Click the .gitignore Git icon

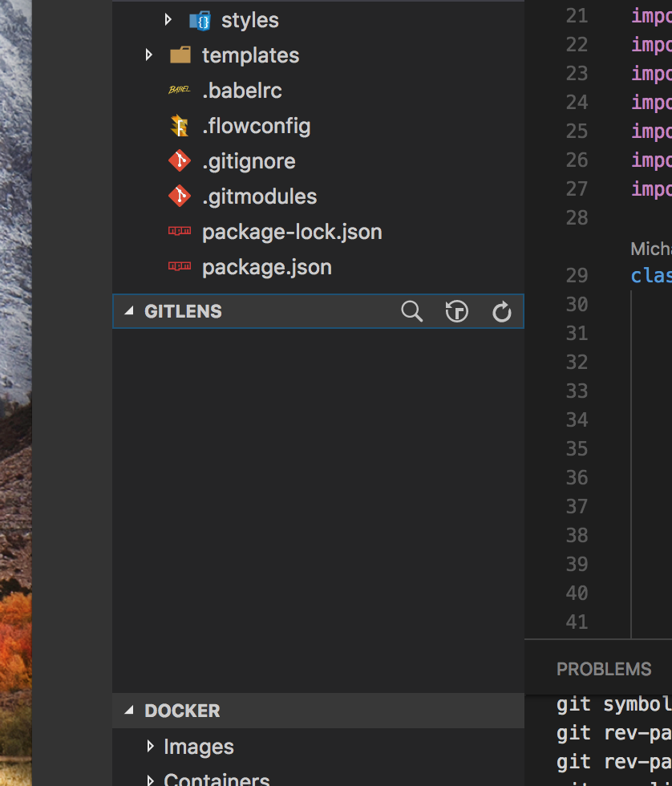(180, 160)
